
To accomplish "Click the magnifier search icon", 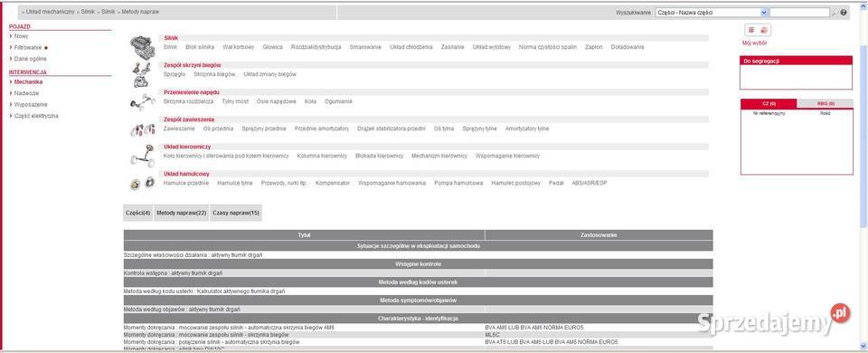I will pyautogui.click(x=835, y=12).
